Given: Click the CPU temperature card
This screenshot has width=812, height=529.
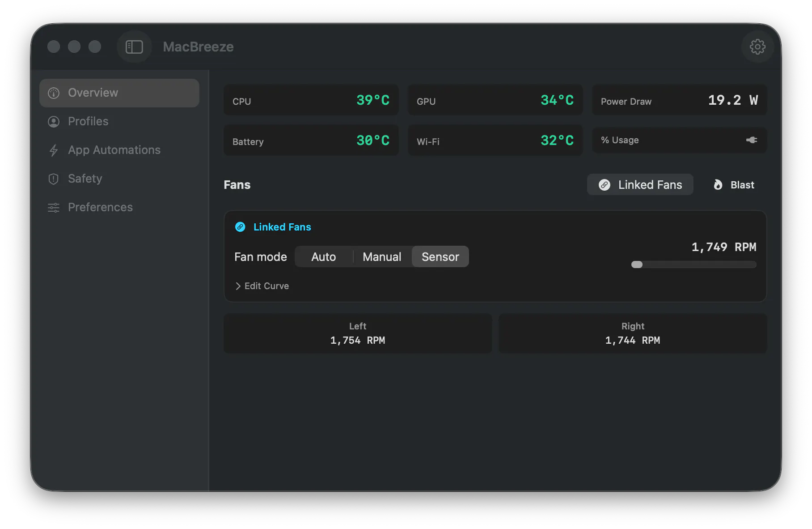Looking at the screenshot, I should click(311, 100).
